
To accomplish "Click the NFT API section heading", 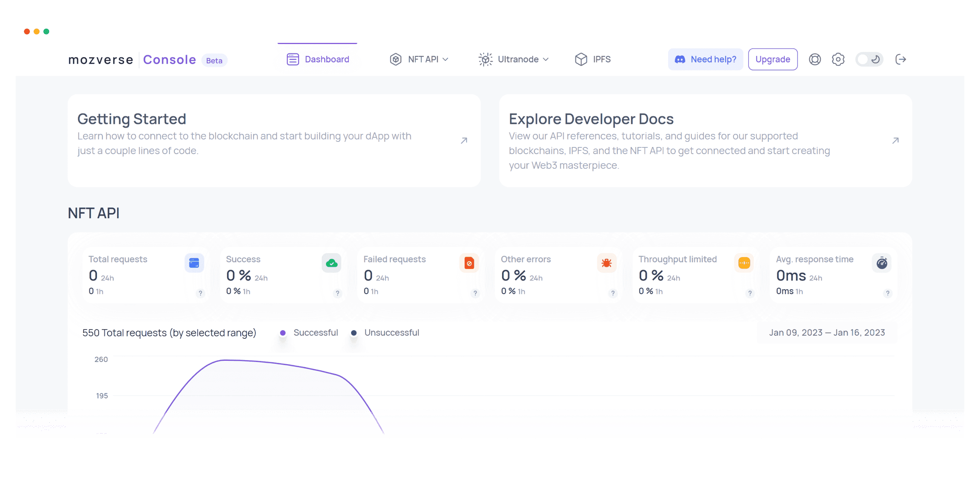I will [94, 213].
